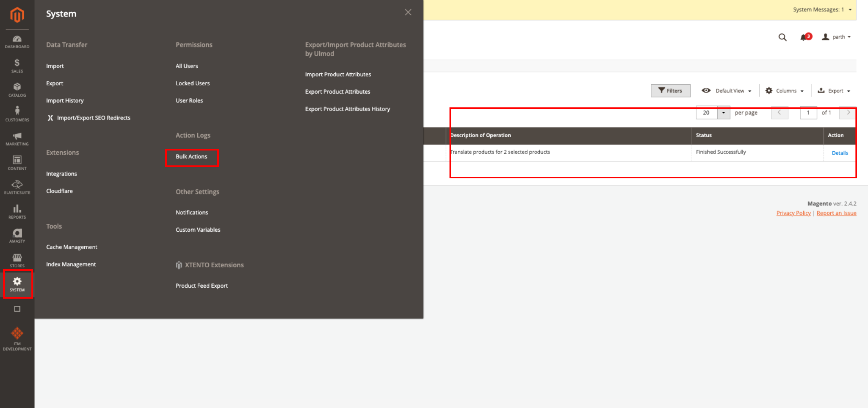Open the parth user account menu
The height and width of the screenshot is (408, 868).
click(836, 37)
